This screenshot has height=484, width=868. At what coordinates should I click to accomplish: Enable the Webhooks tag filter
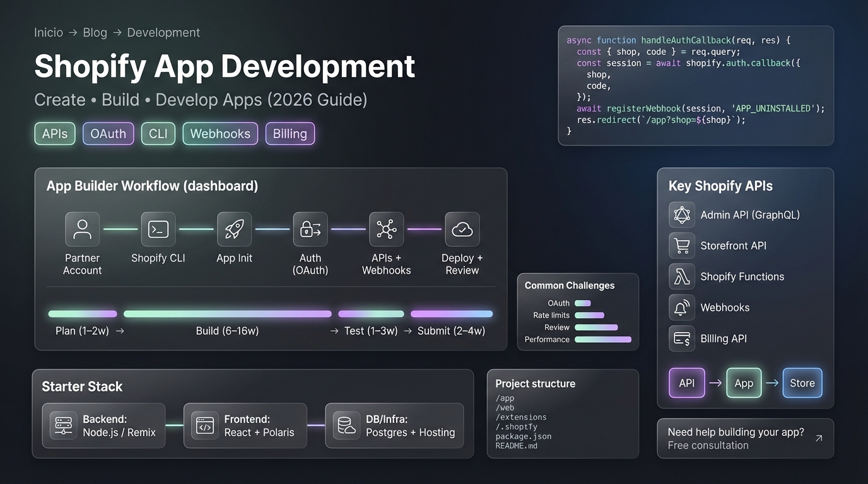(220, 134)
